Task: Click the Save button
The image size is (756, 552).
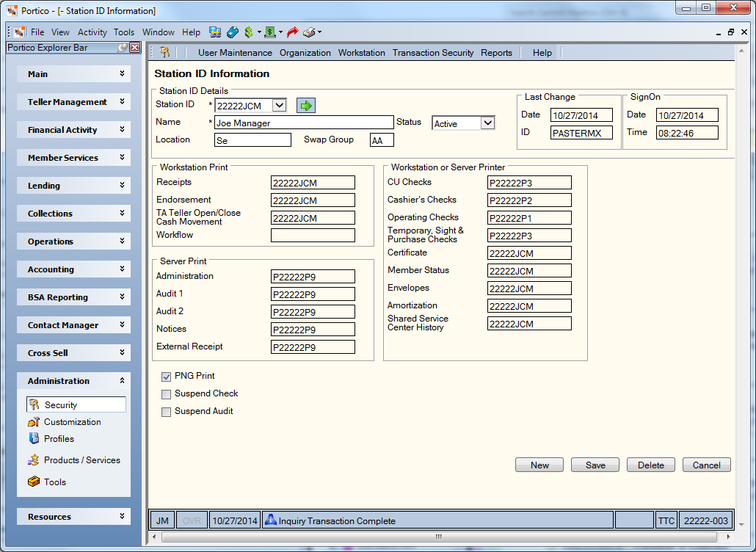Action: 595,465
